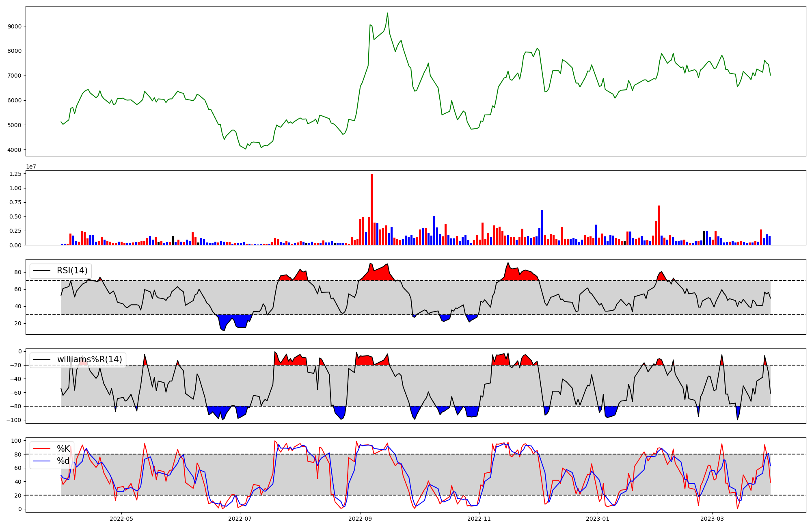Viewport: 812px width, 528px height.
Task: Click the 1.25 volume axis tick label
Action: [x=16, y=174]
